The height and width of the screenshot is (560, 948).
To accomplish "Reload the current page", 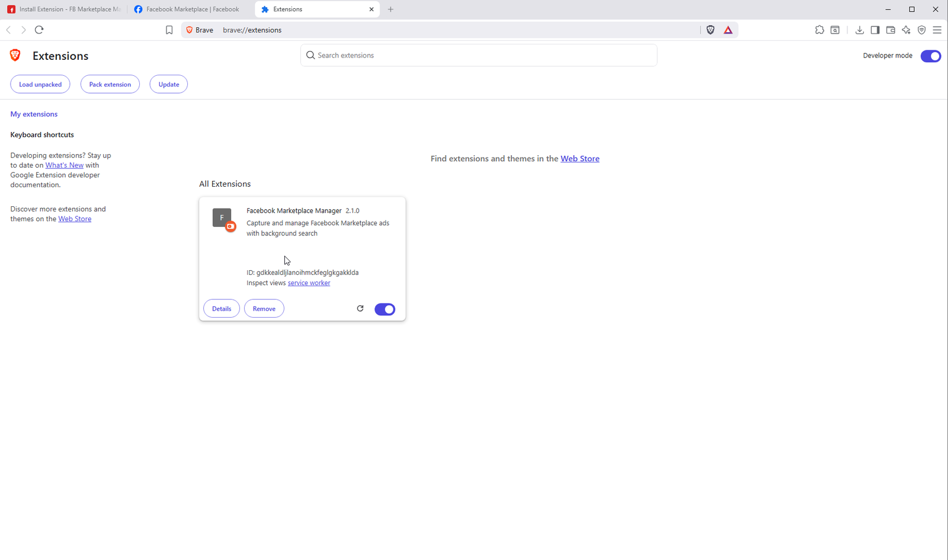I will click(x=39, y=30).
